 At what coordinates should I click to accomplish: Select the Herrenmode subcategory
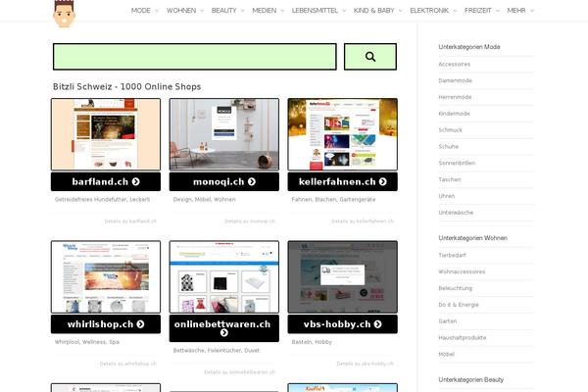[x=455, y=97]
